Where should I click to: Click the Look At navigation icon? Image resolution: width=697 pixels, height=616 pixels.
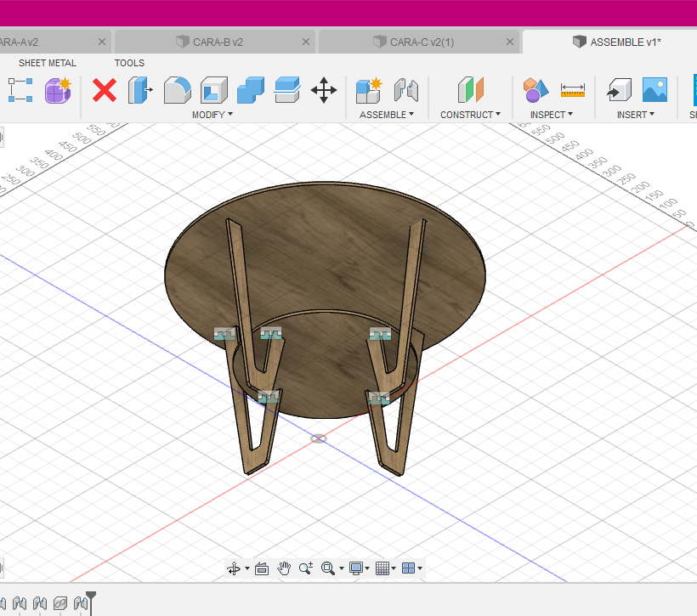click(x=262, y=568)
